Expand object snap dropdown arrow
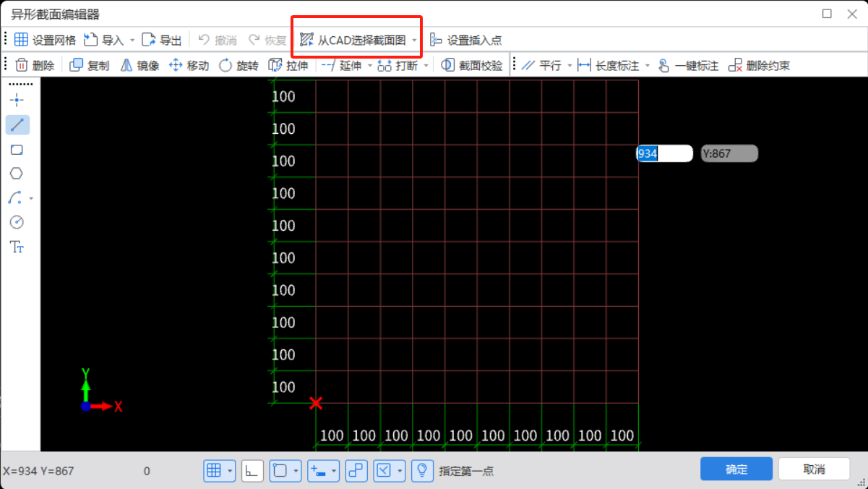Image resolution: width=868 pixels, height=489 pixels. pyautogui.click(x=296, y=471)
